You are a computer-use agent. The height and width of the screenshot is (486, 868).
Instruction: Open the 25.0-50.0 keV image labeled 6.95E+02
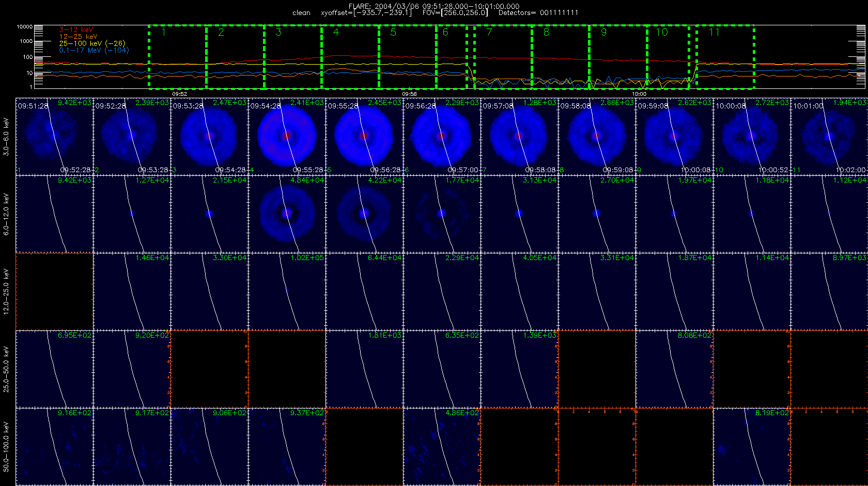(x=54, y=369)
